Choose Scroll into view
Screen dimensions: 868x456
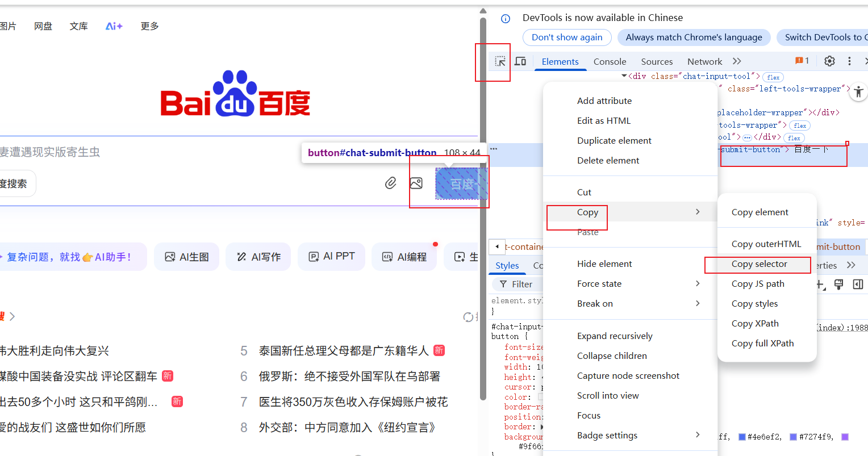pyautogui.click(x=631, y=395)
